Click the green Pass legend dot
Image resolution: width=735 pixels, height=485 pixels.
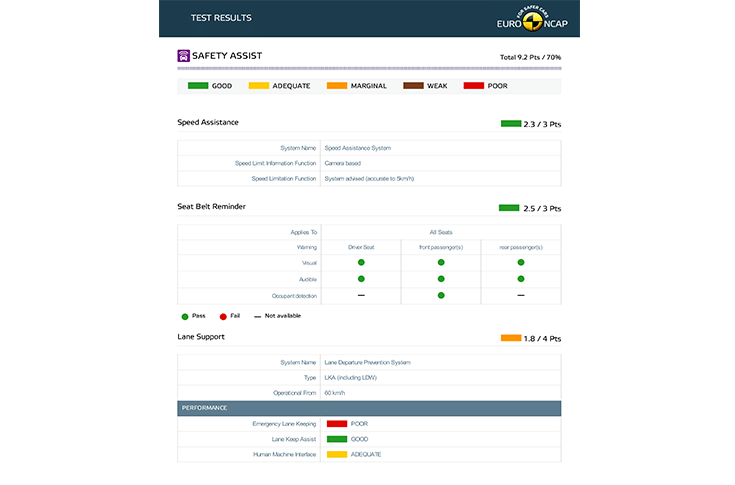(184, 315)
